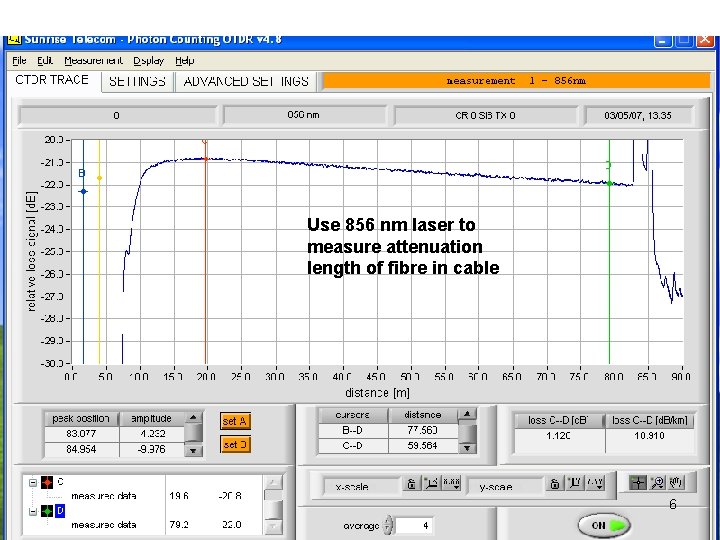Toggle the ON measurement button
This screenshot has height=540, width=720.
[604, 525]
